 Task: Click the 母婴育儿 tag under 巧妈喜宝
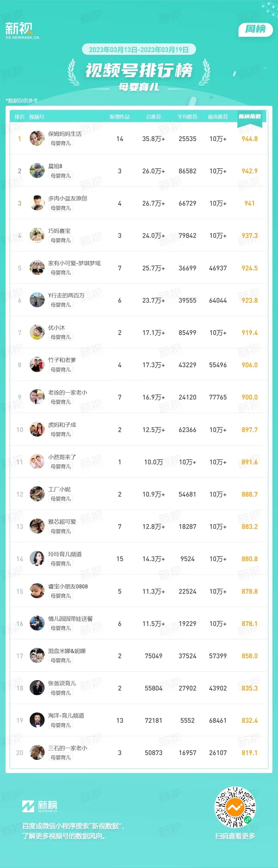point(61,240)
